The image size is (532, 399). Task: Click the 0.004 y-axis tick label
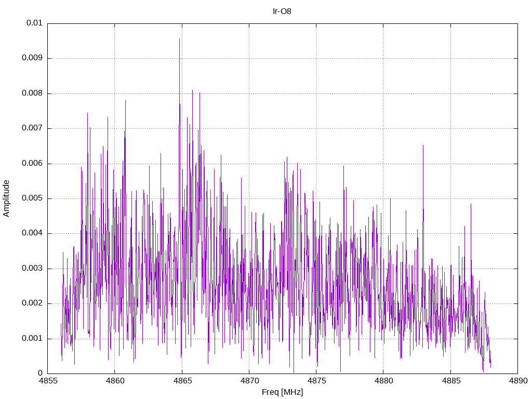(32, 233)
